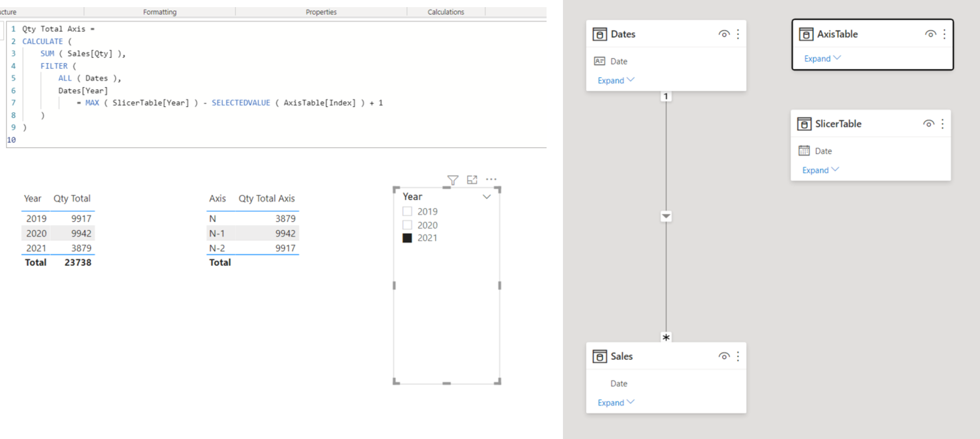
Task: Open the Formatting ribbon group
Action: (160, 12)
